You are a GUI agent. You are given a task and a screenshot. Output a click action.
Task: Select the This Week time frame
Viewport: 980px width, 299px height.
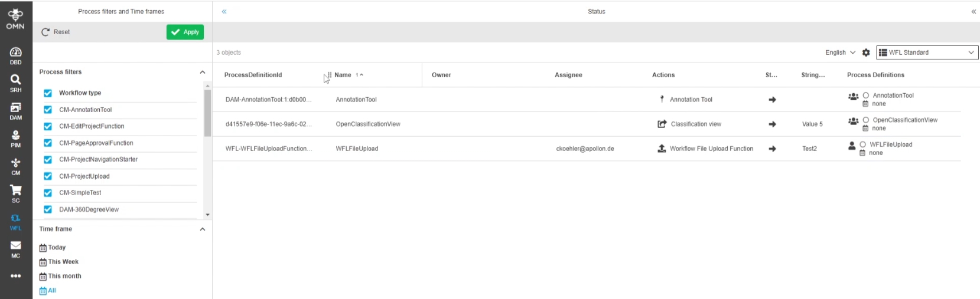(63, 262)
